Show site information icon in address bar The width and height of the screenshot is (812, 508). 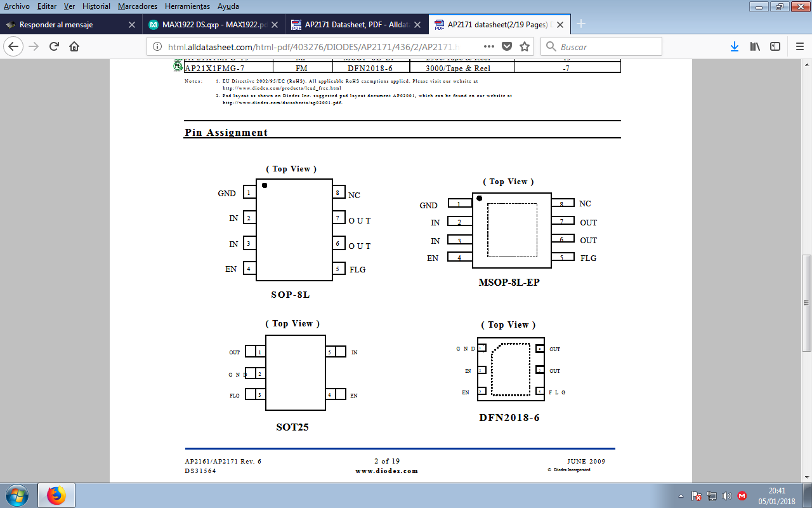[158, 46]
